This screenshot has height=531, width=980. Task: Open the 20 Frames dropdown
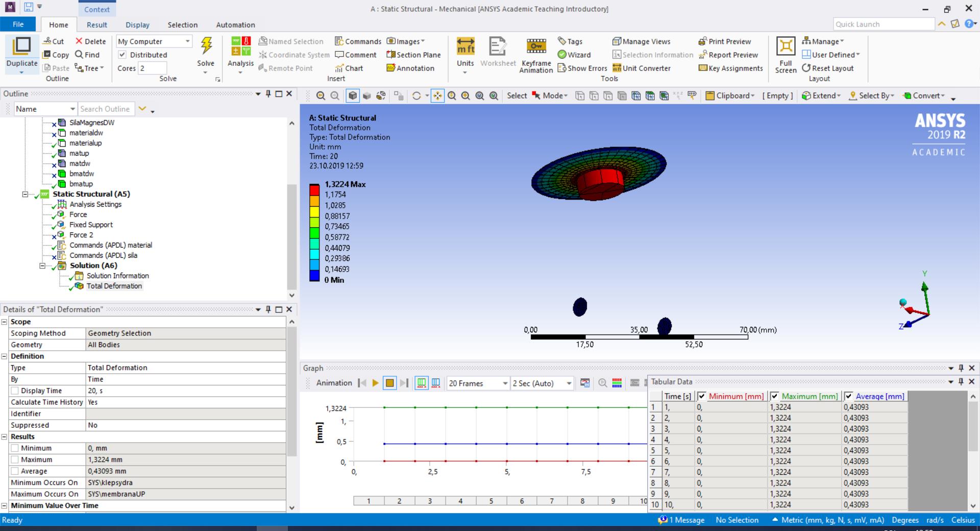(x=478, y=383)
